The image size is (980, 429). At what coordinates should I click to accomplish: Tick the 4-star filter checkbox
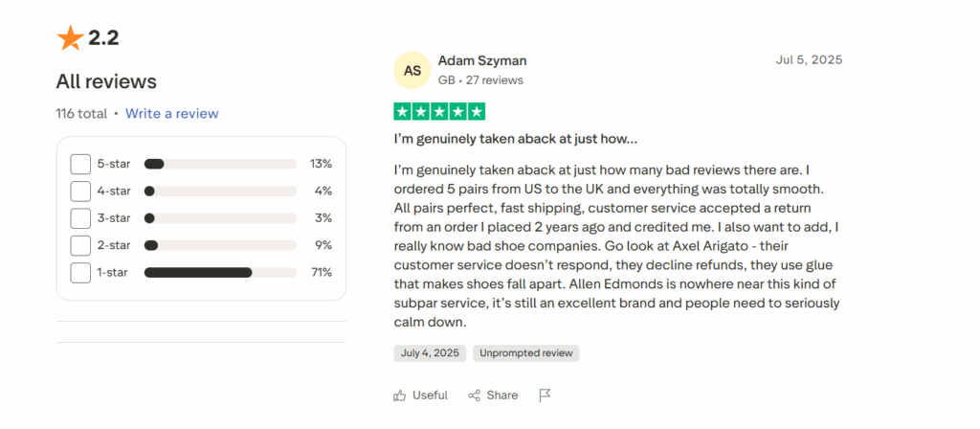tap(80, 192)
